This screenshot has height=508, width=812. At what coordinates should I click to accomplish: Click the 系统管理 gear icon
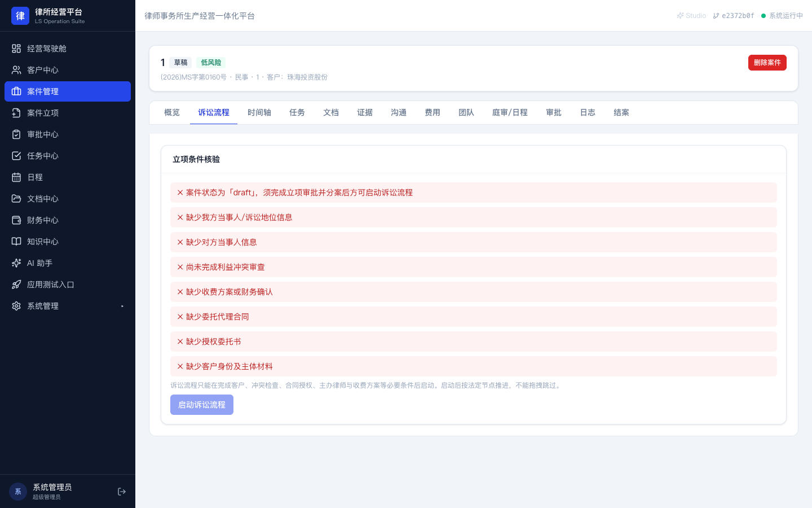(16, 306)
